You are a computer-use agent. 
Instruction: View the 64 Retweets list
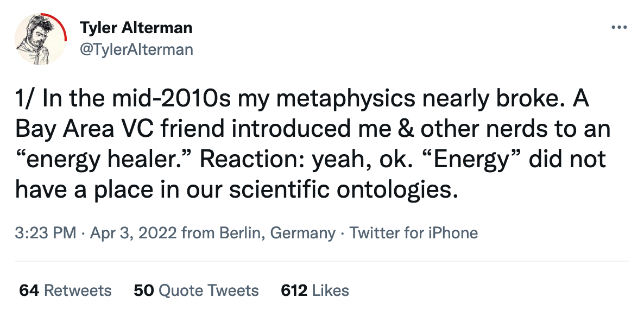[x=65, y=290]
